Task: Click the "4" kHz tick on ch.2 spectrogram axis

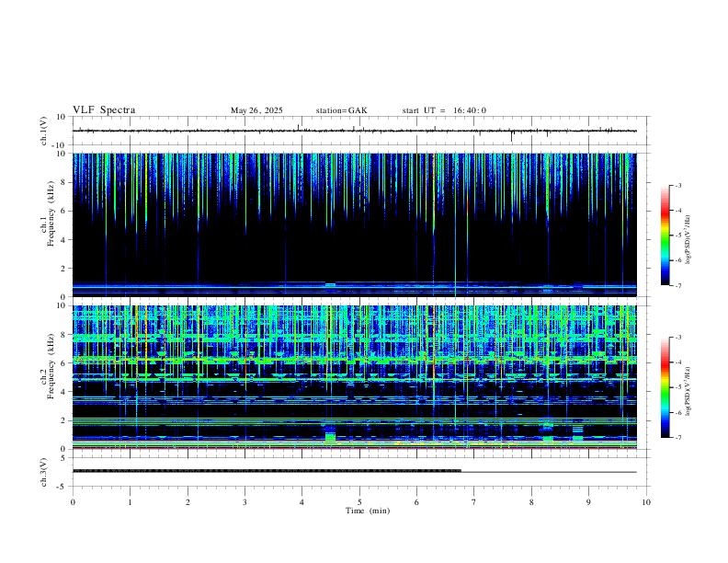Action: click(63, 392)
